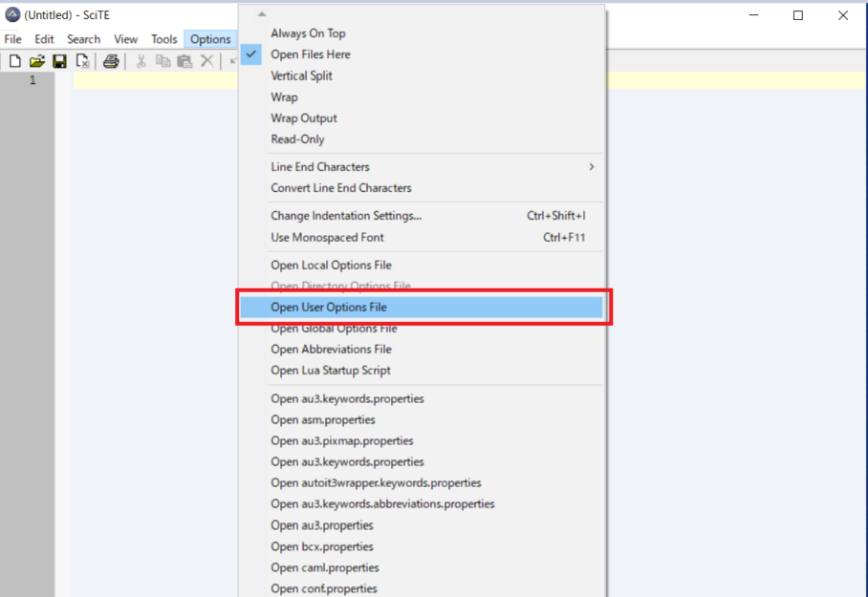Open the File menu

12,39
